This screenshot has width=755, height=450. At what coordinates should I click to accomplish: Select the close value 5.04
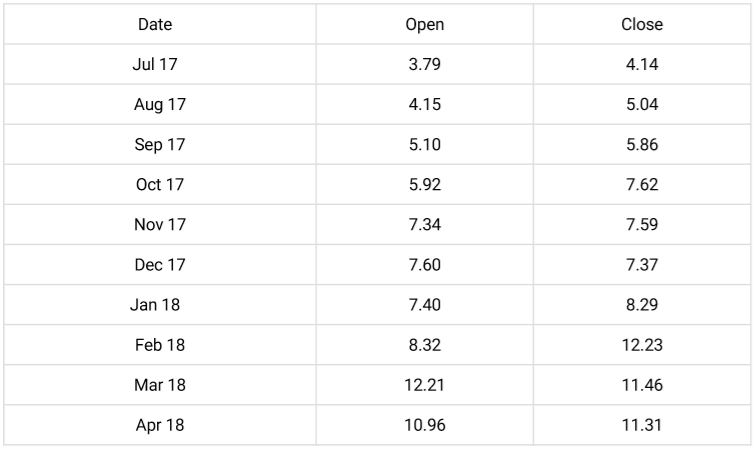coord(642,104)
